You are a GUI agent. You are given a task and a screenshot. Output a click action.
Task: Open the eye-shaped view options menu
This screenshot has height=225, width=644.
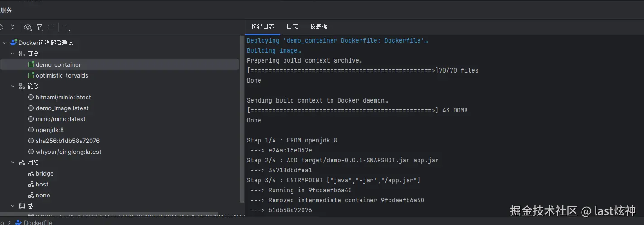28,27
